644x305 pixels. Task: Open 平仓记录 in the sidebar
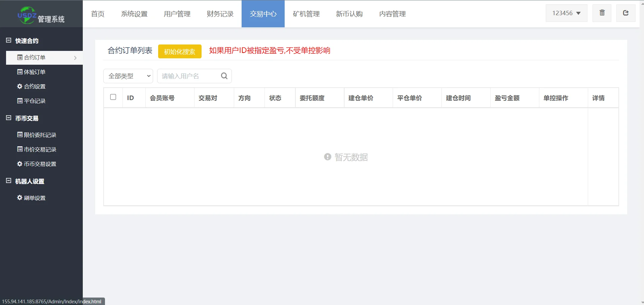tap(31, 101)
